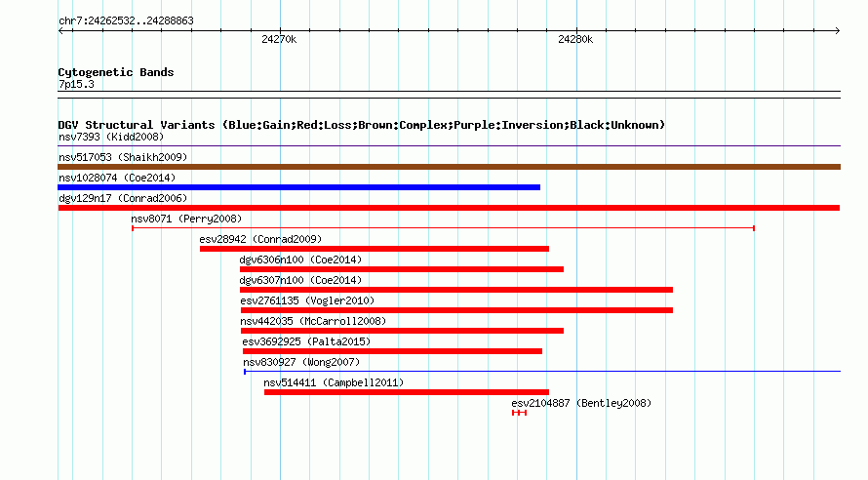Click the Cytogenetic Bands track title

116,72
